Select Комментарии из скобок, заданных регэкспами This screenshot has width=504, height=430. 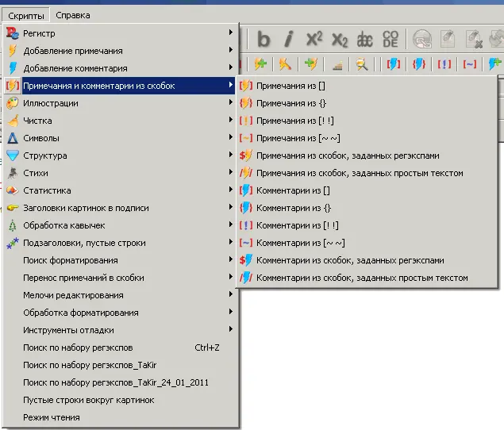(349, 260)
